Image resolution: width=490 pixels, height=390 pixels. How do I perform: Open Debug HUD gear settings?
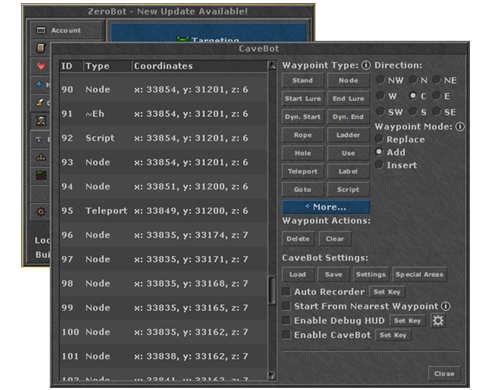438,321
